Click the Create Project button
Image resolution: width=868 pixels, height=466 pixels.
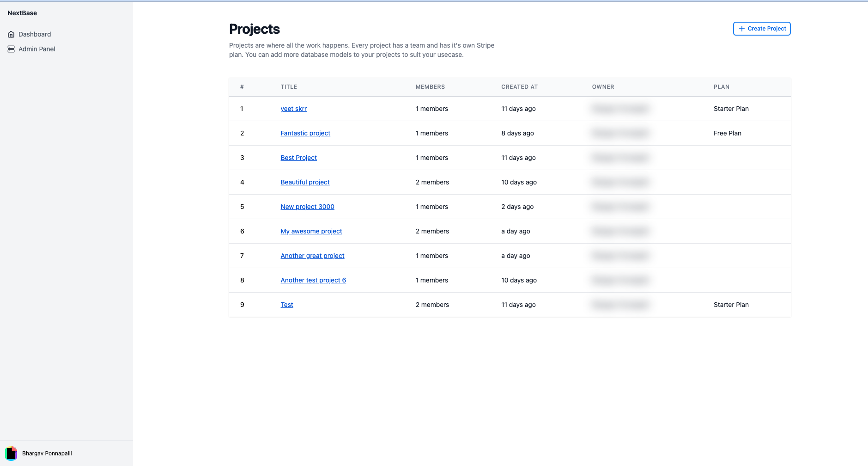[x=762, y=29]
